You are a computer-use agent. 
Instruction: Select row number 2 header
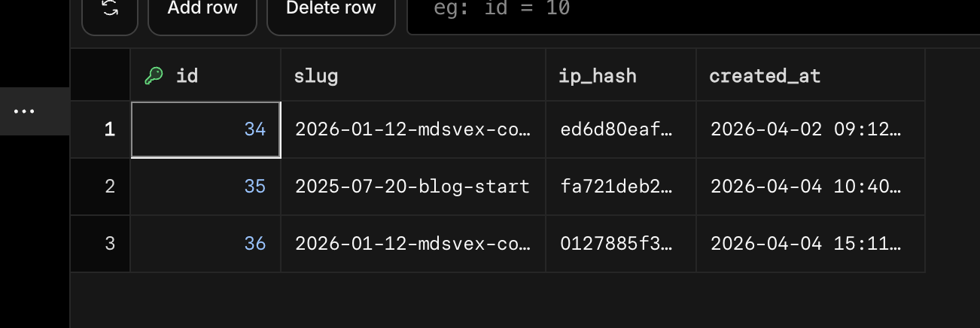point(110,186)
